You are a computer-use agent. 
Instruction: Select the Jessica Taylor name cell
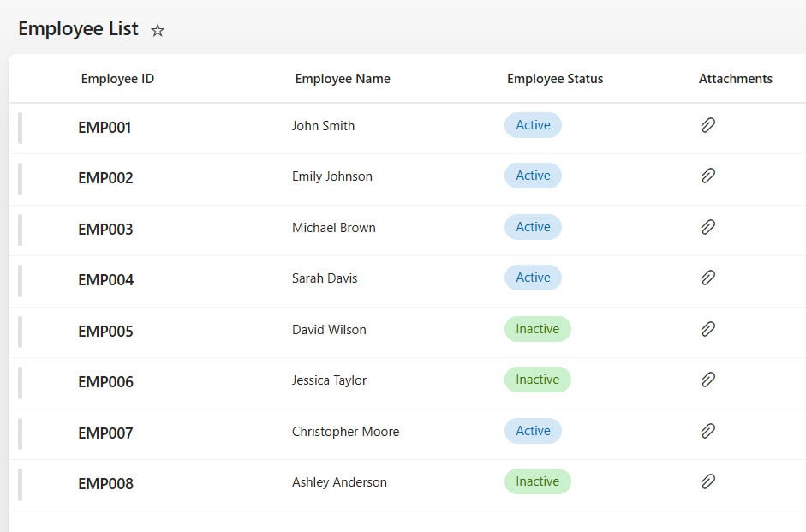(329, 380)
